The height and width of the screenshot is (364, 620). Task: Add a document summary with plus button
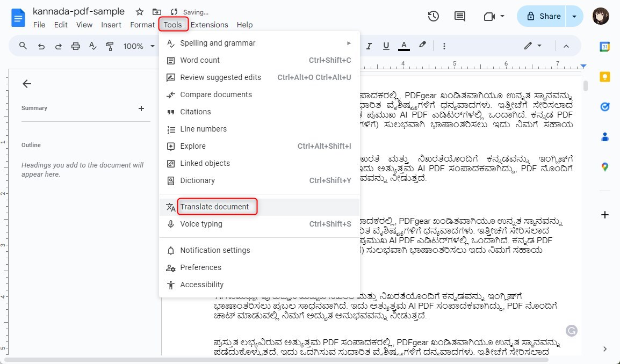[141, 108]
